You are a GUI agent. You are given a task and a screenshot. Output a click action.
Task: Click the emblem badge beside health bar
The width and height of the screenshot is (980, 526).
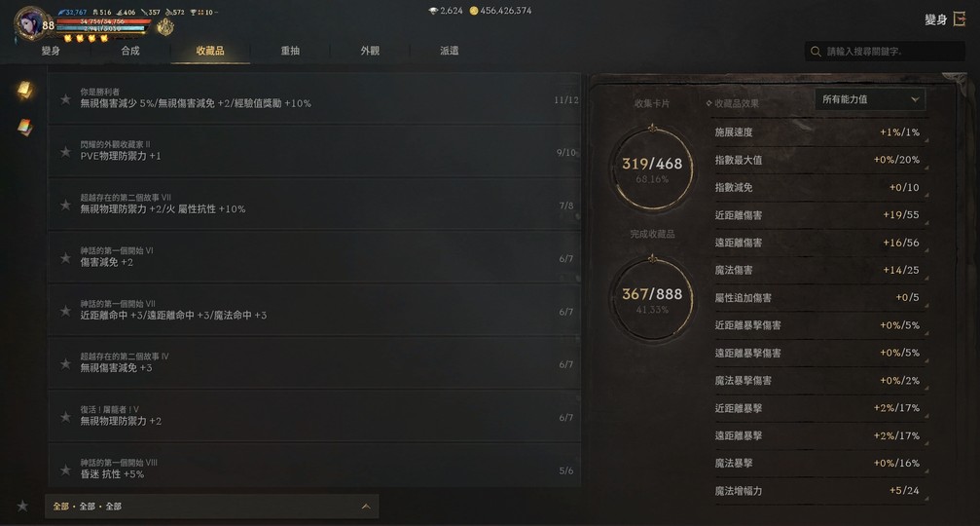(165, 27)
